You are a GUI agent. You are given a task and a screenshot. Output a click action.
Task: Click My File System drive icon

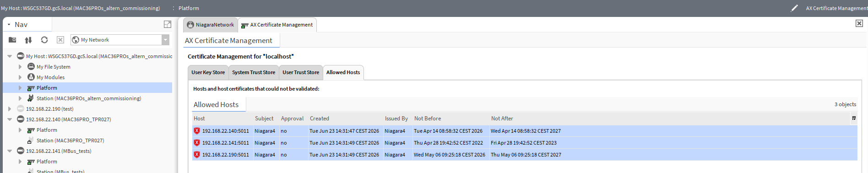coord(31,66)
